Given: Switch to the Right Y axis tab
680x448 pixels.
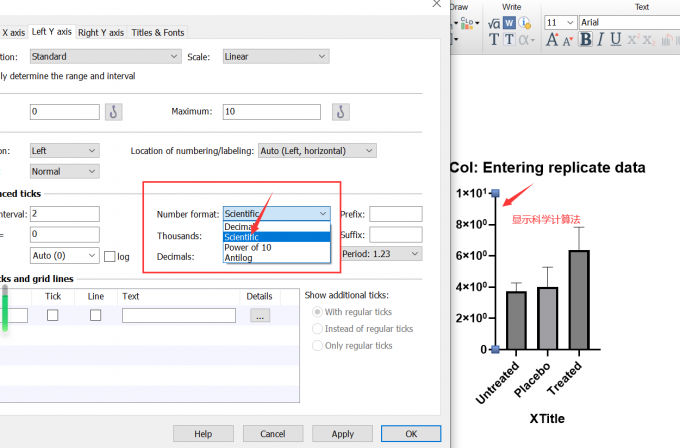Looking at the screenshot, I should (x=101, y=32).
